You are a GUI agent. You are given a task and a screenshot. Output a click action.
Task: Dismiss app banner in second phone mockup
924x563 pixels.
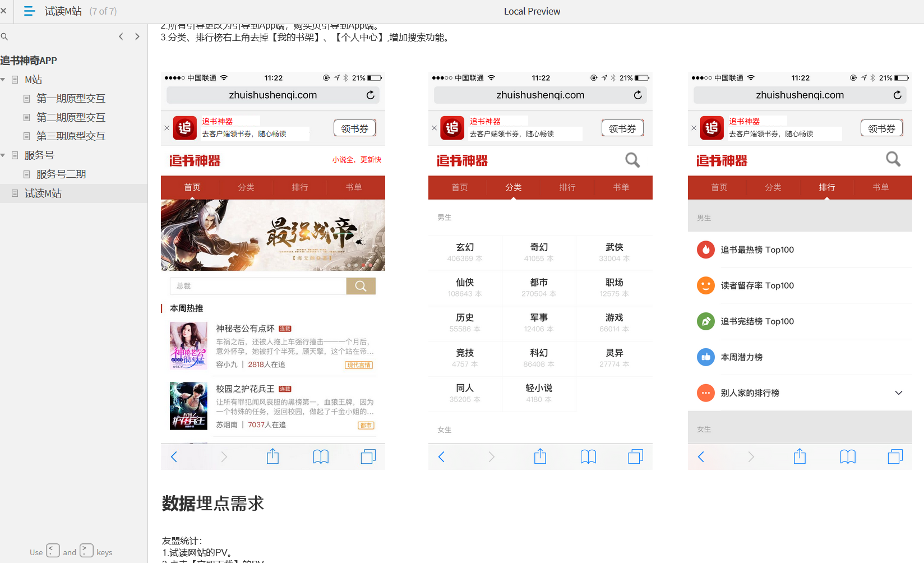click(x=434, y=128)
